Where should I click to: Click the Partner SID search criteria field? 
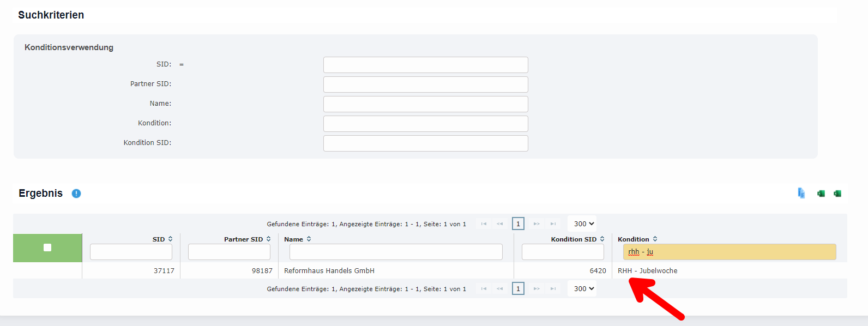coord(425,84)
